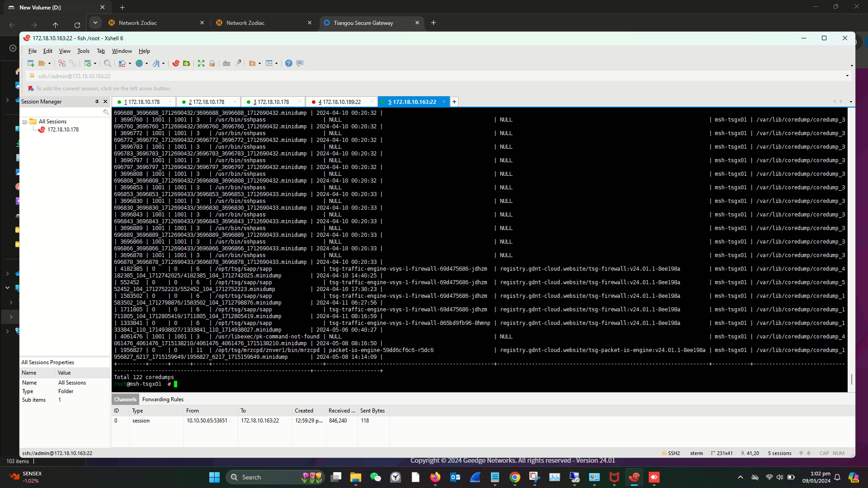Open Chrome from the Windows taskbar
868x488 pixels.
tap(515, 477)
